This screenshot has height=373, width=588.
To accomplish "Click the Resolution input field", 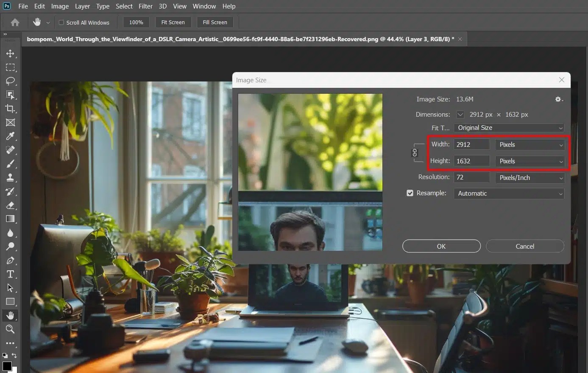I will coord(472,178).
